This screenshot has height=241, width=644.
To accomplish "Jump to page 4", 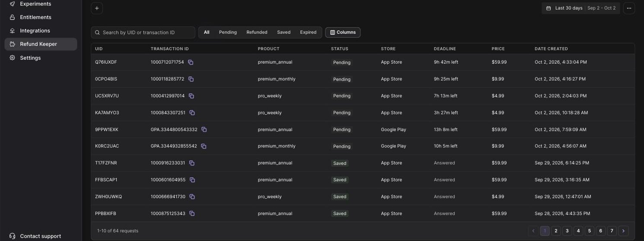I will (x=578, y=231).
